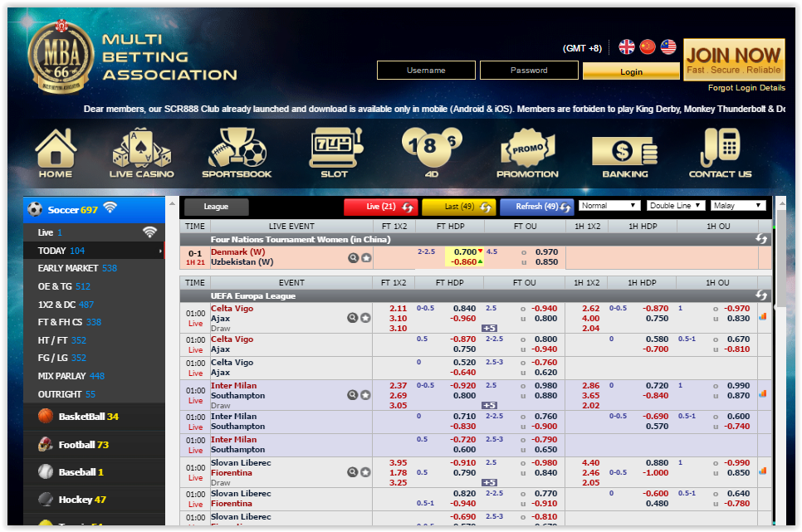Click the MBA 66 logo badge
Screen dimensions: 802x532
61,56
